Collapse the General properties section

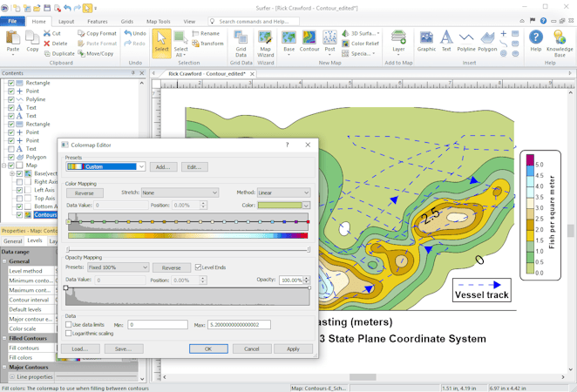(x=4, y=261)
